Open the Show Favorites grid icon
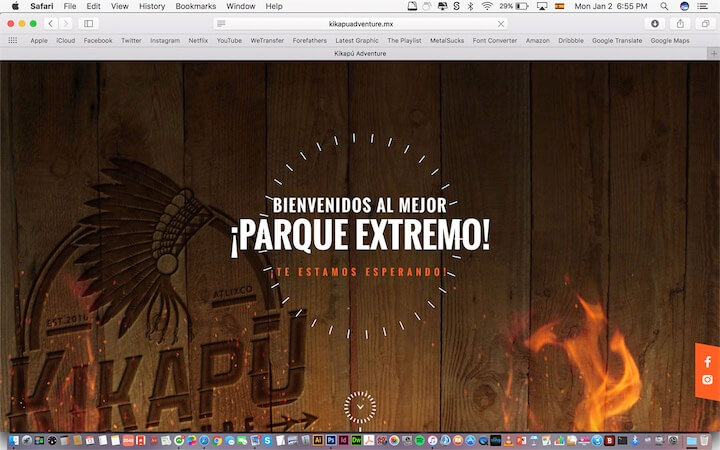Image resolution: width=720 pixels, height=450 pixels. click(x=13, y=41)
